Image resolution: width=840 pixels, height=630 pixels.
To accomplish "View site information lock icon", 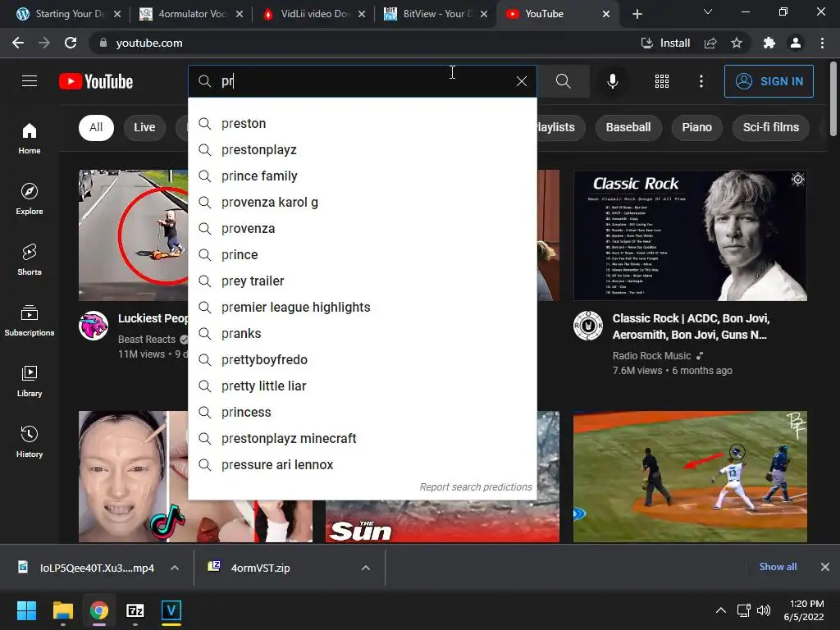I will point(103,43).
